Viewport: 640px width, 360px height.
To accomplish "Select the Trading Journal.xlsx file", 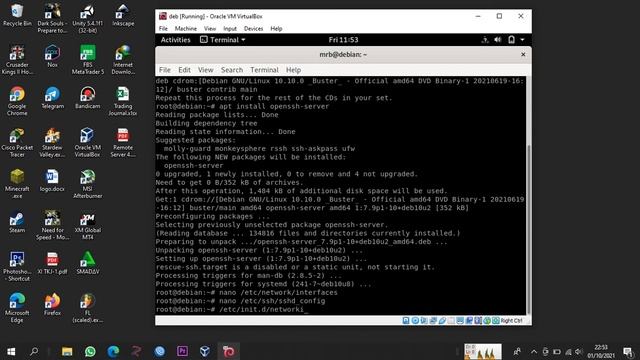I will tap(123, 101).
